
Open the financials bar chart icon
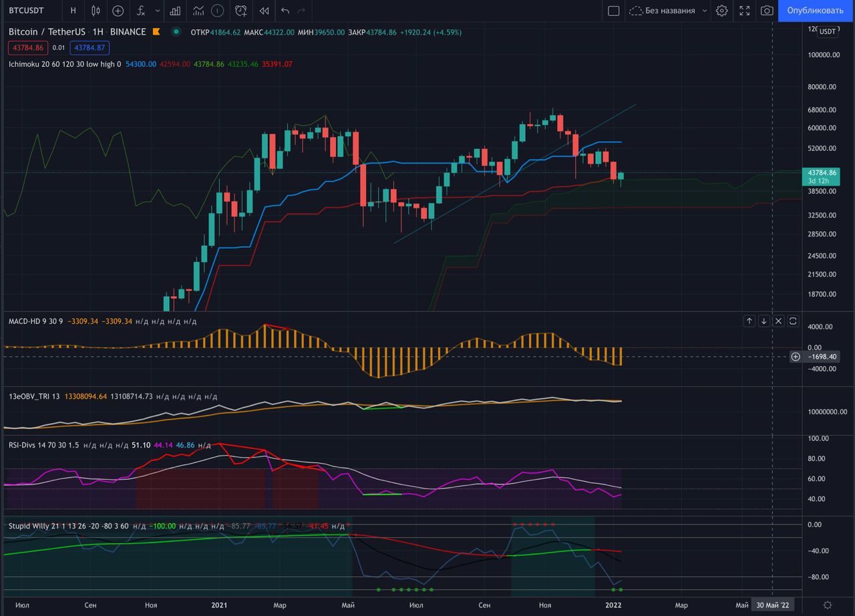click(x=175, y=11)
